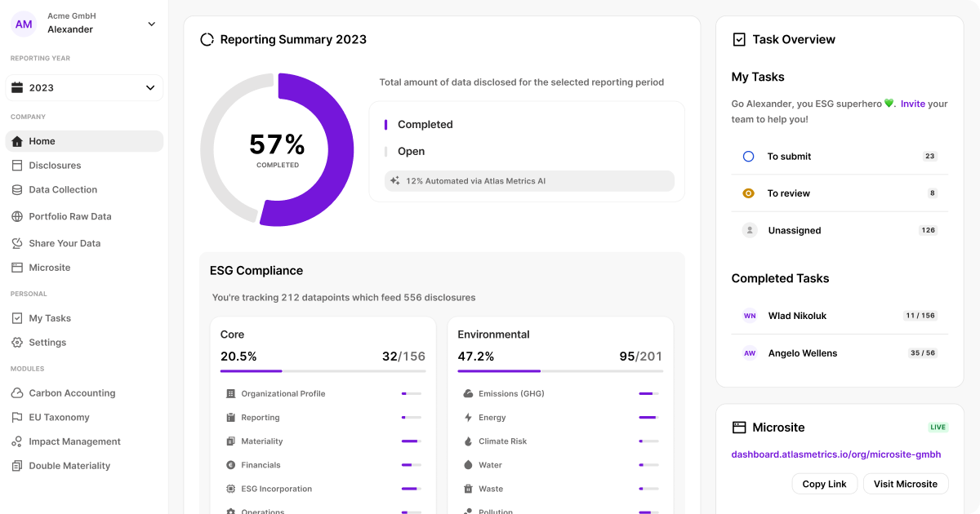Open the Organizational Profile row

323,394
